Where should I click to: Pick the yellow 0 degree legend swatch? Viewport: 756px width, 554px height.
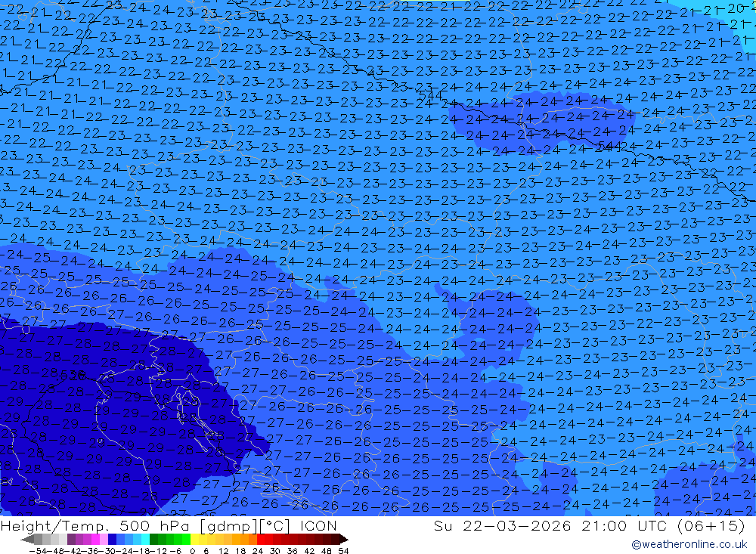coord(195,539)
